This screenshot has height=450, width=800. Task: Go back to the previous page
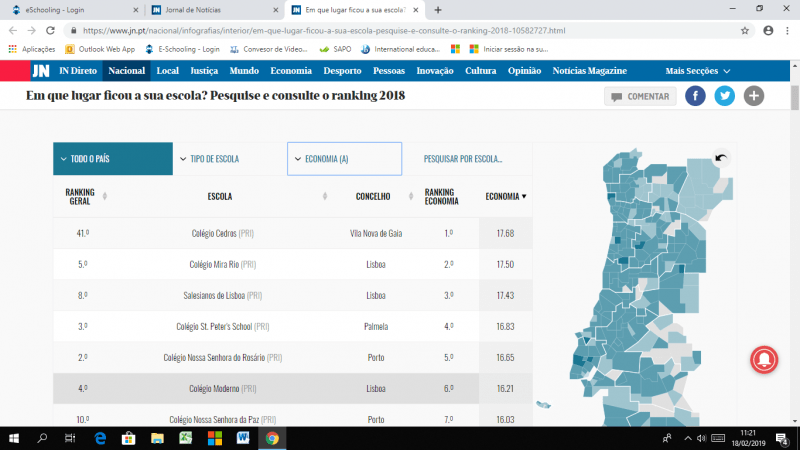[13, 31]
